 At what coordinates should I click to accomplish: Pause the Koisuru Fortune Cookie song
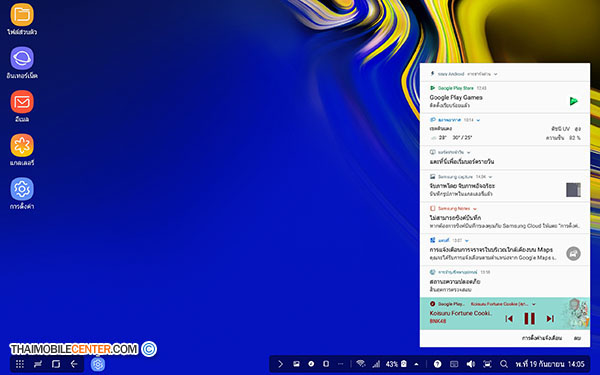(x=529, y=318)
